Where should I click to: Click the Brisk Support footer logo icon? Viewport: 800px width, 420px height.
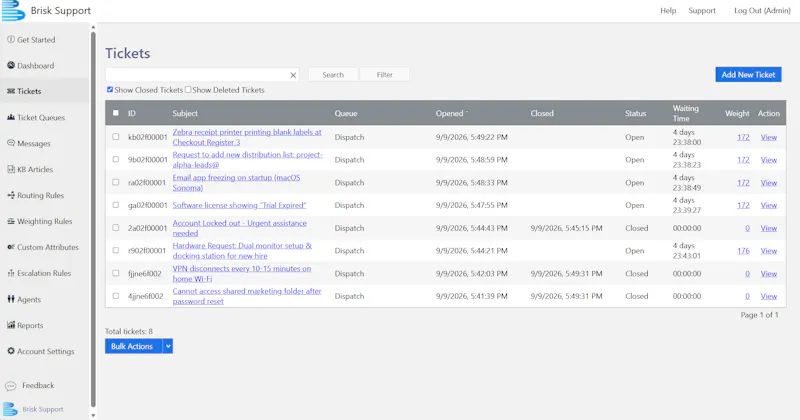10,409
